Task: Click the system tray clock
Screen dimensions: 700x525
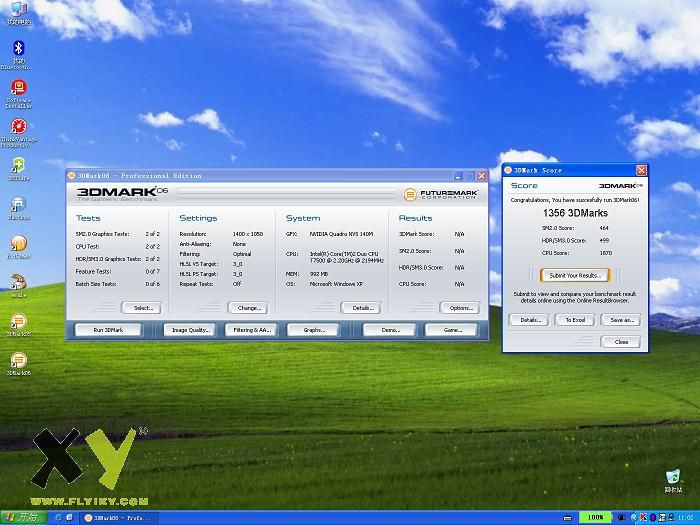Action: pyautogui.click(x=686, y=518)
